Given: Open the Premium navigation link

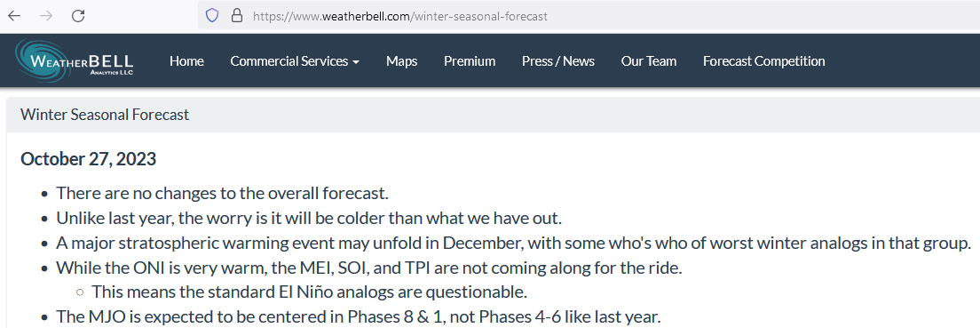Looking at the screenshot, I should coord(470,61).
